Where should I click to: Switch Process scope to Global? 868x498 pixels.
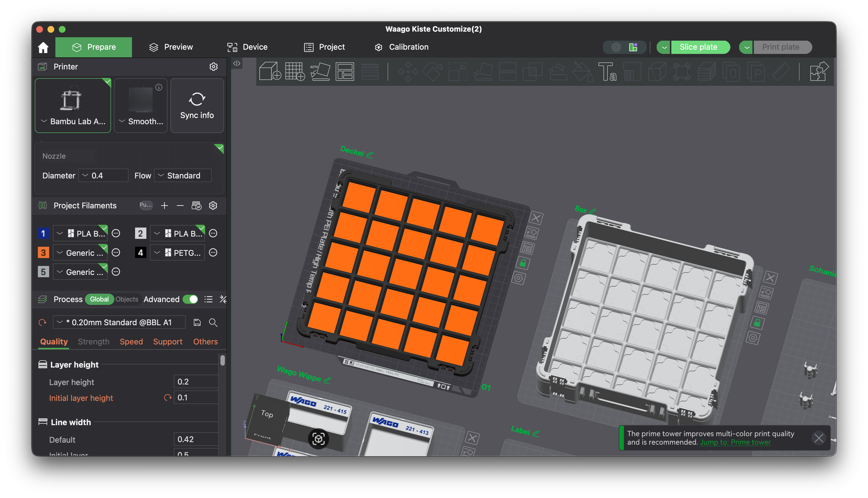[99, 299]
